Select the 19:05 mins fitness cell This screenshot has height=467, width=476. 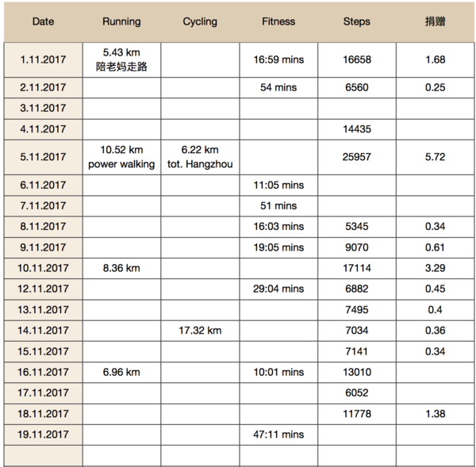278,247
